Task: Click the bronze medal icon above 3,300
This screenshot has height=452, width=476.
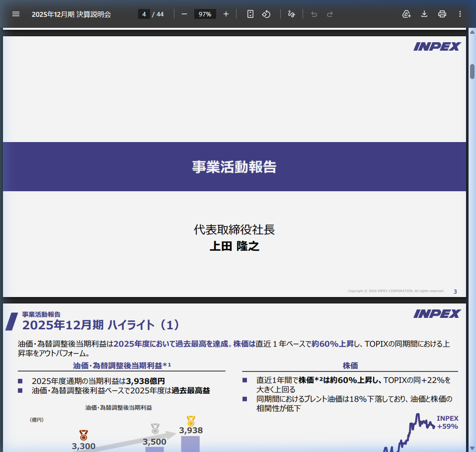Action: (83, 435)
